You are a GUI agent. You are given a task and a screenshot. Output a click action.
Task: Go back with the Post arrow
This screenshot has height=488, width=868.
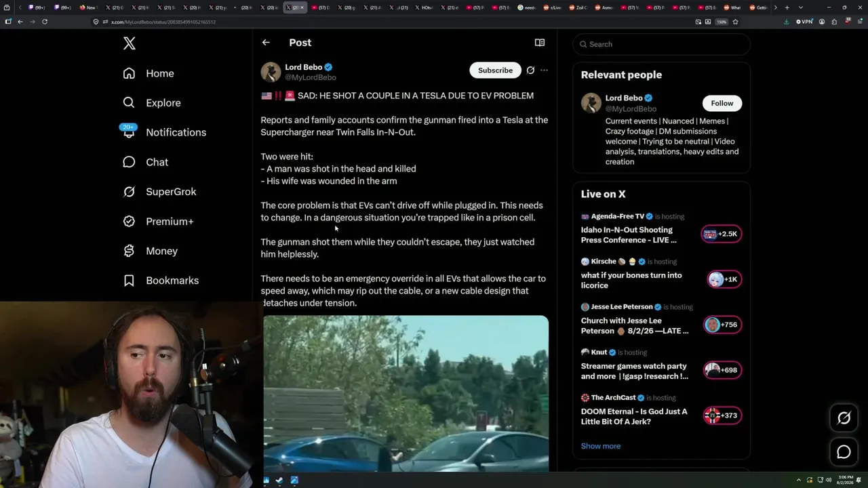point(266,43)
